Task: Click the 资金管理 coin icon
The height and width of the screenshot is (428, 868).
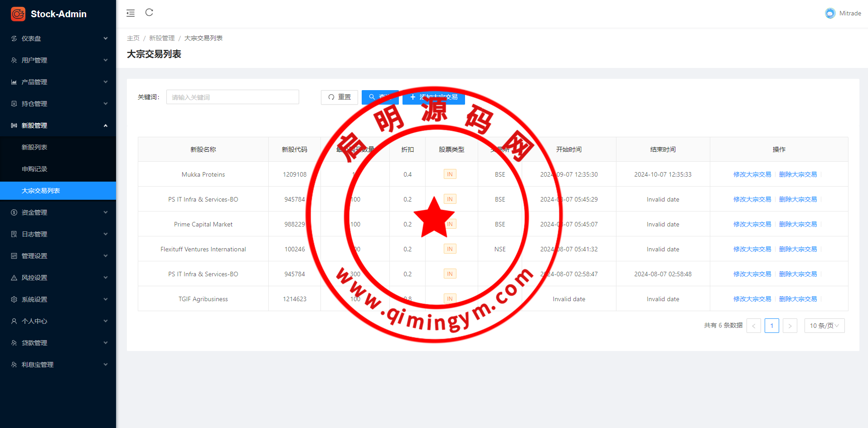Action: (x=14, y=212)
